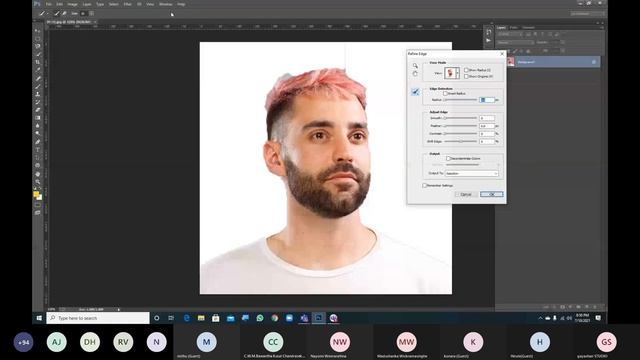Open the layer kind filter dropdown
The width and height of the screenshot is (640, 360).
[509, 34]
